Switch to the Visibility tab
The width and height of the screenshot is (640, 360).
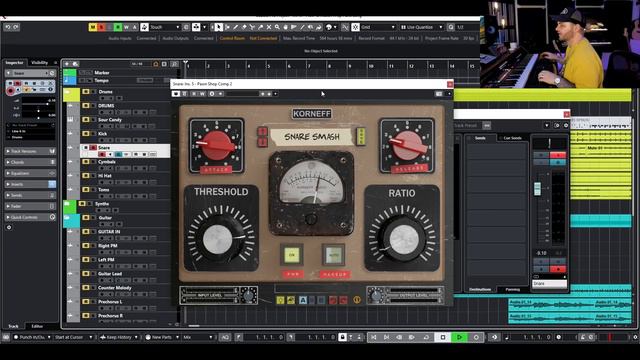(40, 62)
